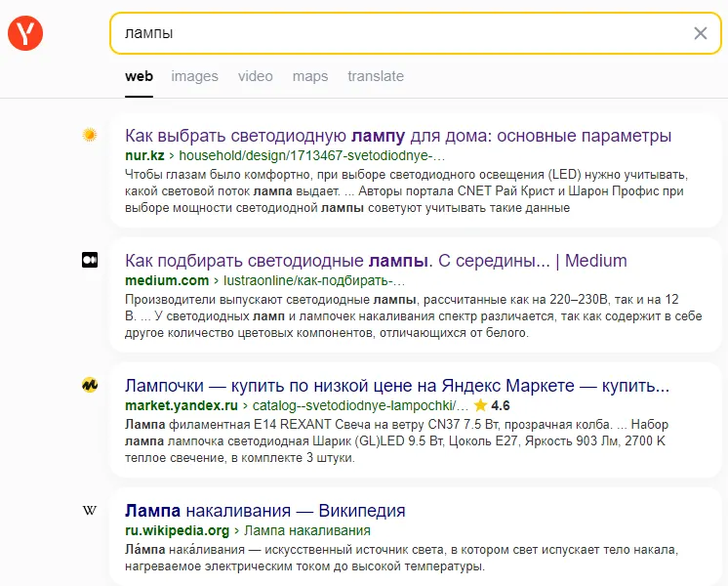Open result 'Как выбрать светодиодную лампу для дома'
The height and width of the screenshot is (586, 728).
[x=398, y=136]
